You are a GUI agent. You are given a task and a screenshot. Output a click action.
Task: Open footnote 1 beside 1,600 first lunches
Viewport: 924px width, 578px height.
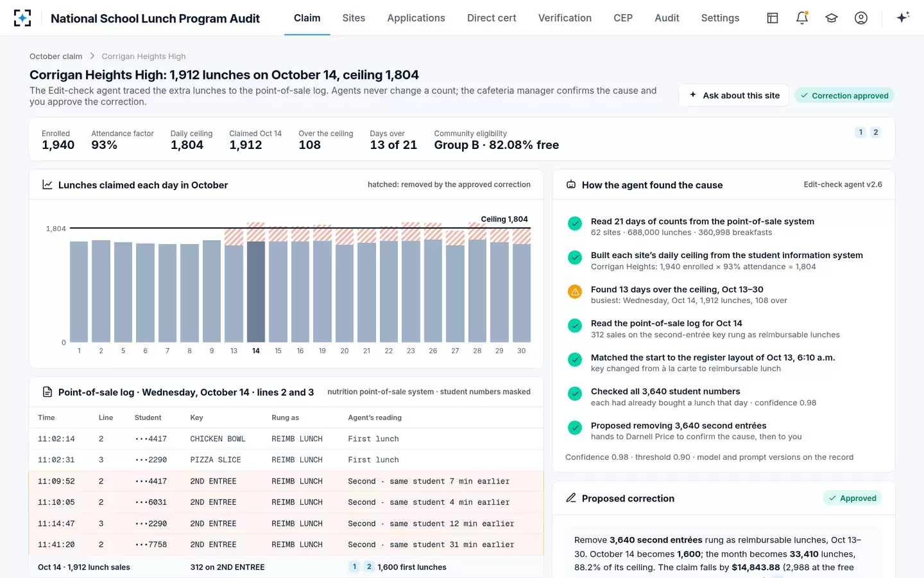coord(354,567)
